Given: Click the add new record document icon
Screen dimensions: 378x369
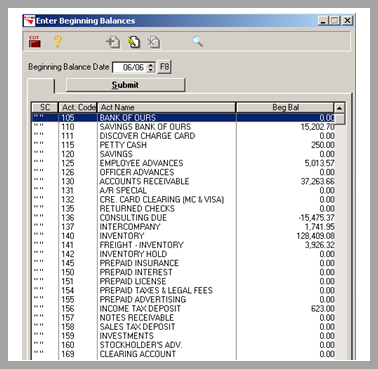Looking at the screenshot, I should click(x=113, y=42).
